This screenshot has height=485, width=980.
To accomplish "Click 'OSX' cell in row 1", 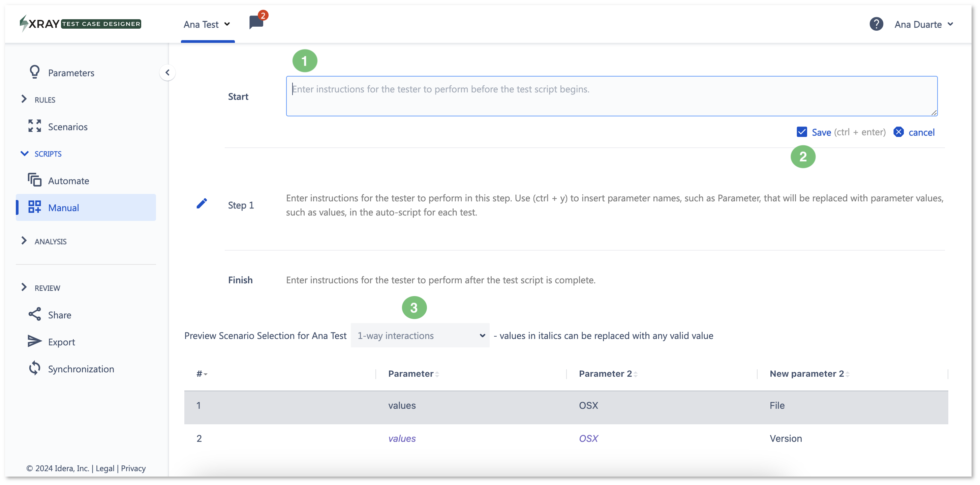I will (588, 405).
